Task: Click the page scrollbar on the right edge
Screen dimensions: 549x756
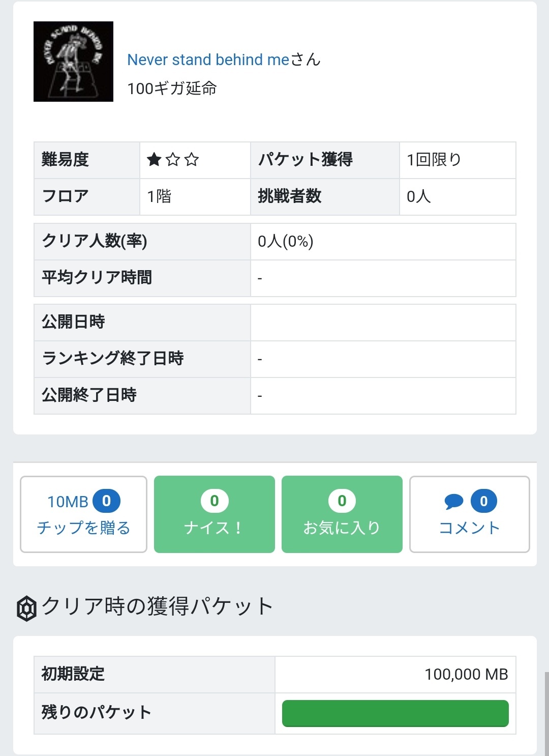Action: 546,712
